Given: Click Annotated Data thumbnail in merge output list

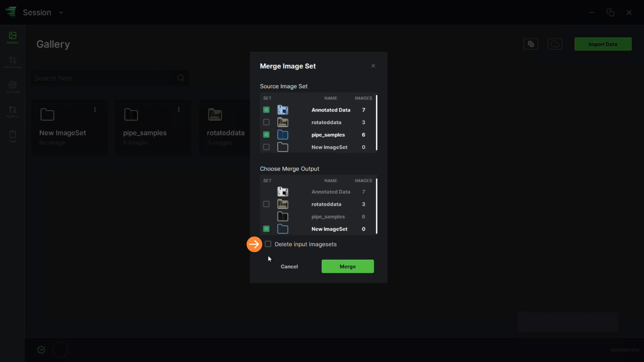Looking at the screenshot, I should pos(283,192).
